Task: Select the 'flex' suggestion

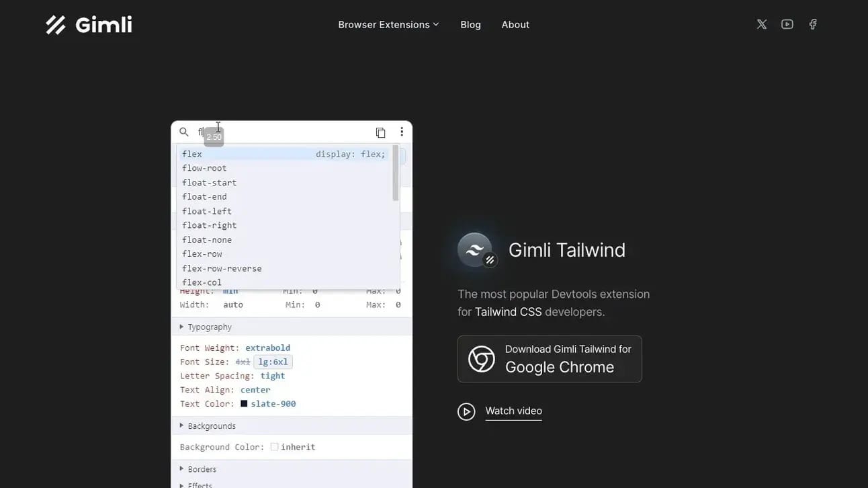Action: (x=284, y=154)
